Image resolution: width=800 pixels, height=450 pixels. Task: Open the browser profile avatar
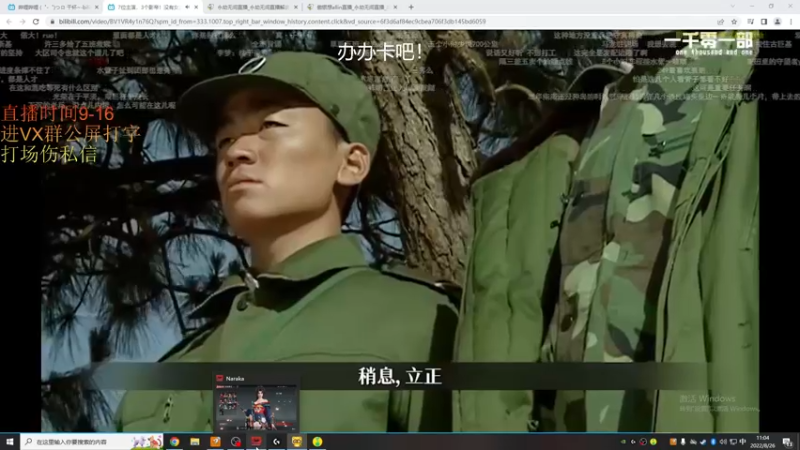[x=778, y=21]
